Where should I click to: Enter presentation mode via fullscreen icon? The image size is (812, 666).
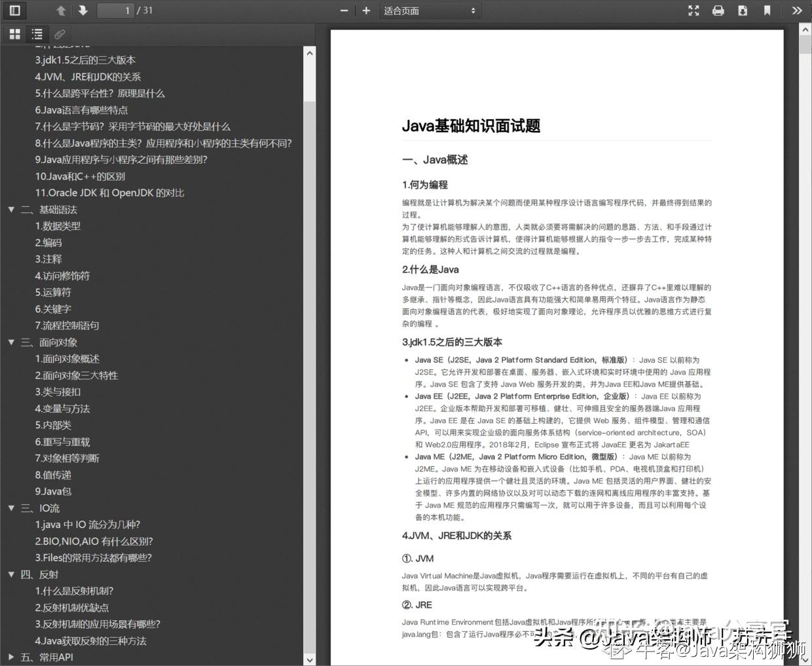[x=693, y=10]
